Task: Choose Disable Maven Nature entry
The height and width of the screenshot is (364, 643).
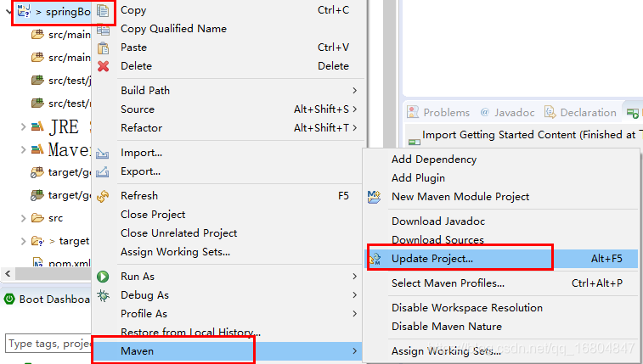Action: (447, 327)
